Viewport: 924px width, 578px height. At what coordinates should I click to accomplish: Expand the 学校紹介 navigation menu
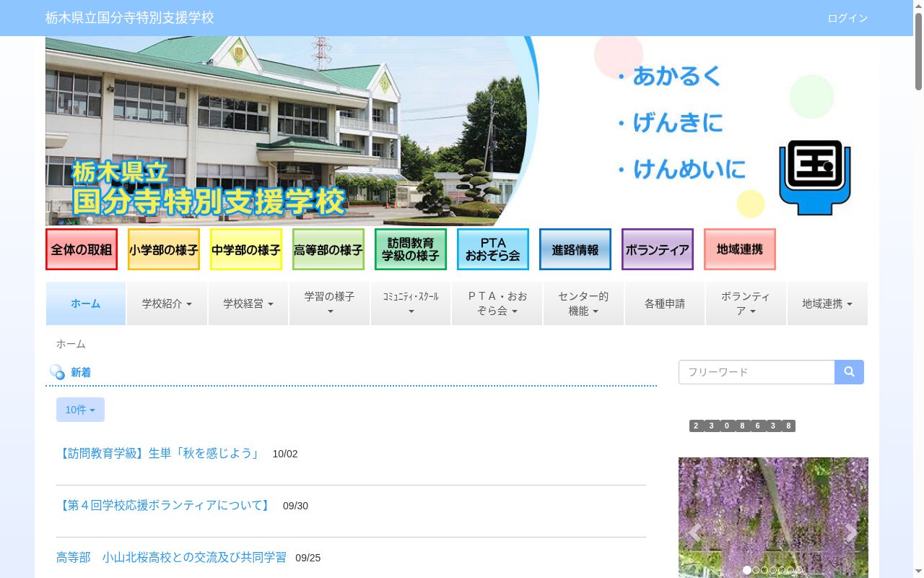(x=167, y=303)
